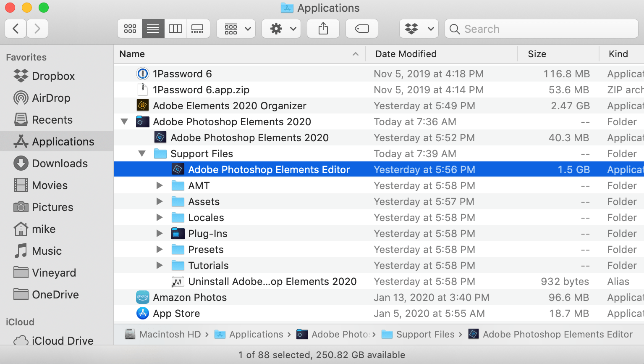Click Applications in the path bar
The image size is (644, 364).
coord(249,335)
